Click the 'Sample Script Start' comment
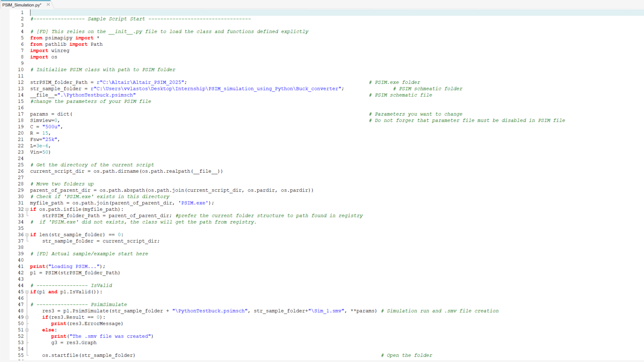644x362 pixels. pos(141,19)
